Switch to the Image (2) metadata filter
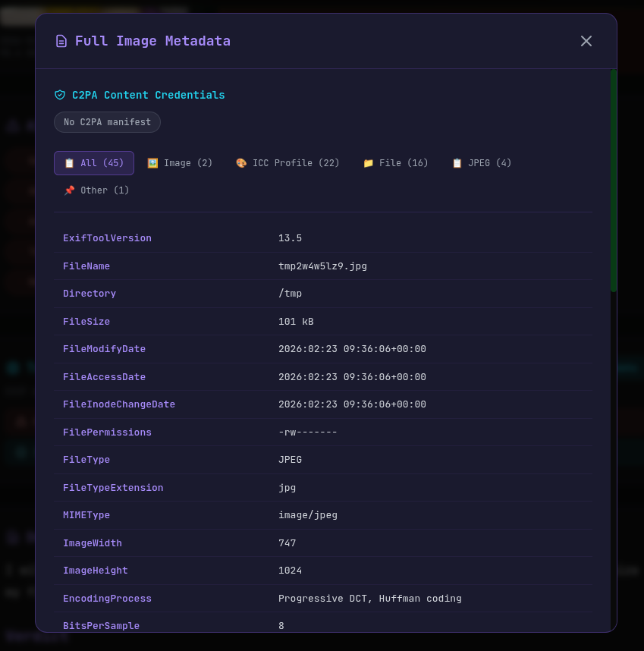 click(180, 162)
